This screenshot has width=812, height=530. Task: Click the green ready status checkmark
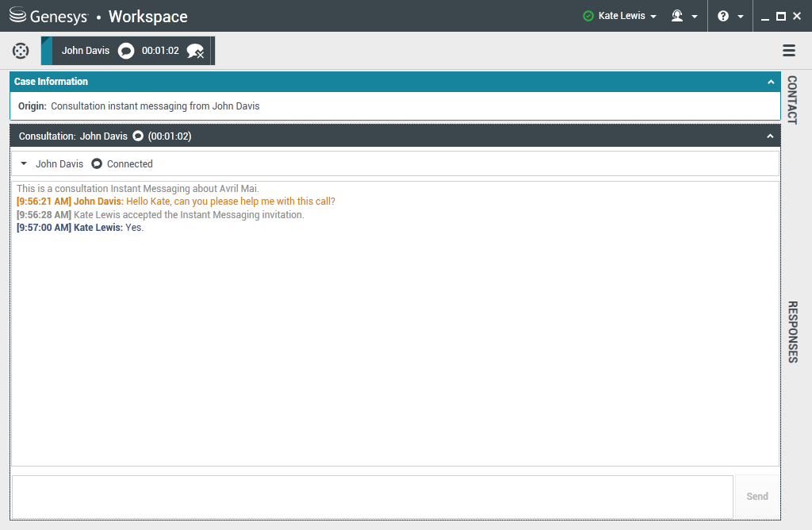pyautogui.click(x=588, y=16)
